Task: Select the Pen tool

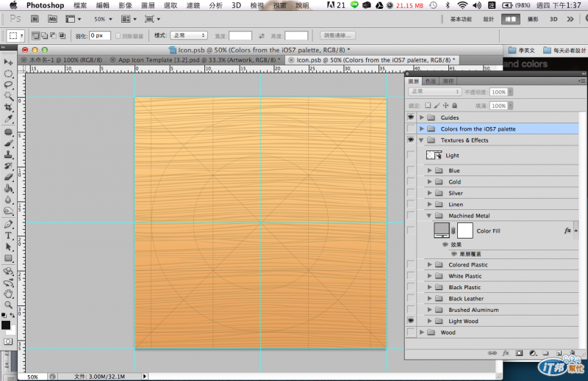Action: [9, 224]
